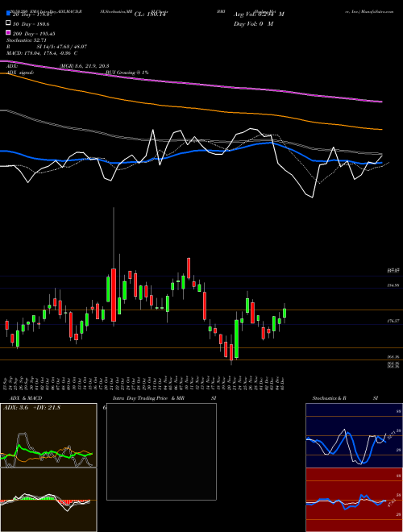Open the red RSI mini chart
This screenshot has height=532, width=403.
354,500
